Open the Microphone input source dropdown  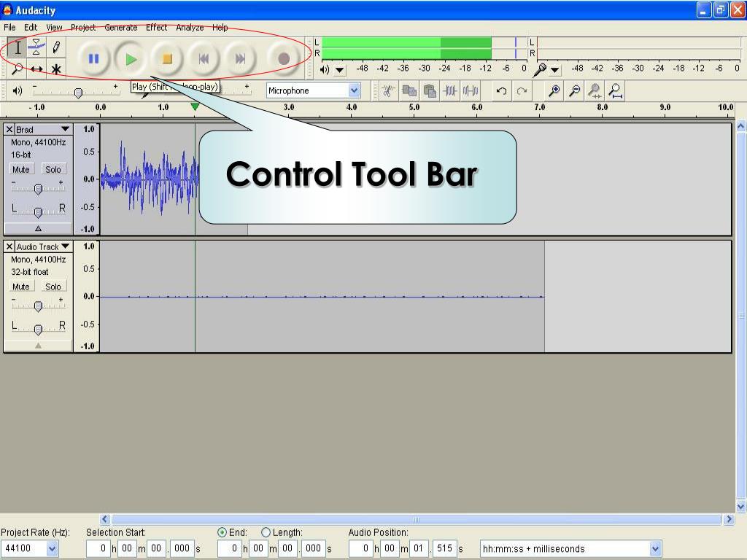(x=354, y=90)
